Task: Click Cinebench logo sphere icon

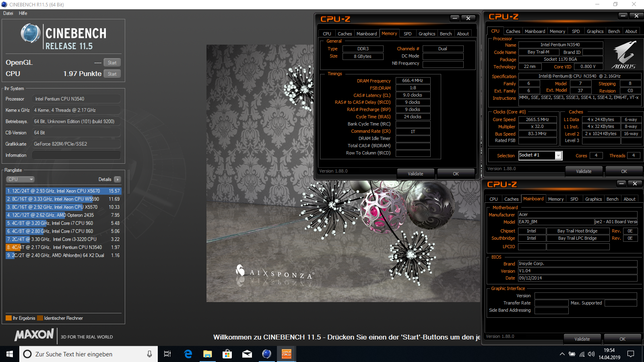Action: click(31, 33)
